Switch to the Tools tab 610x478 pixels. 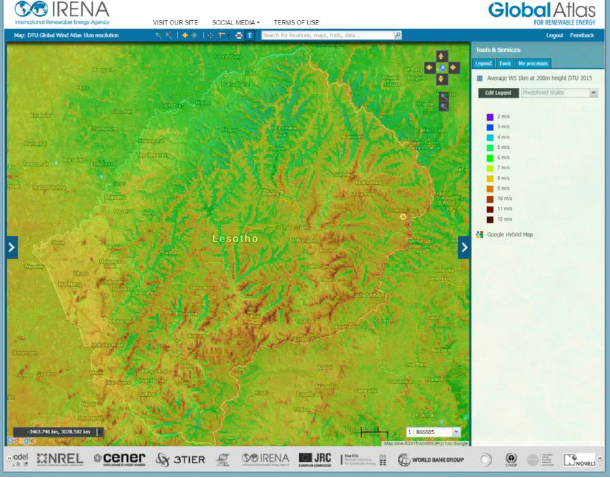pos(505,63)
